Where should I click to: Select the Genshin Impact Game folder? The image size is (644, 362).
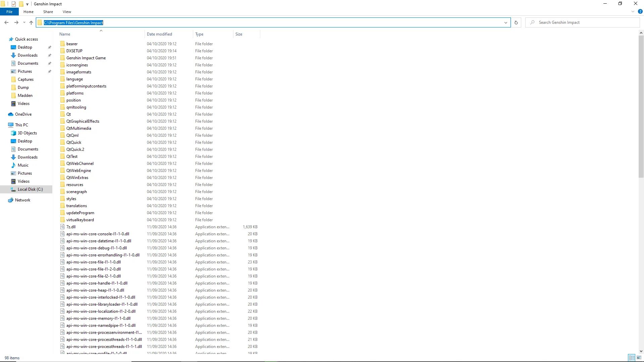click(x=86, y=58)
